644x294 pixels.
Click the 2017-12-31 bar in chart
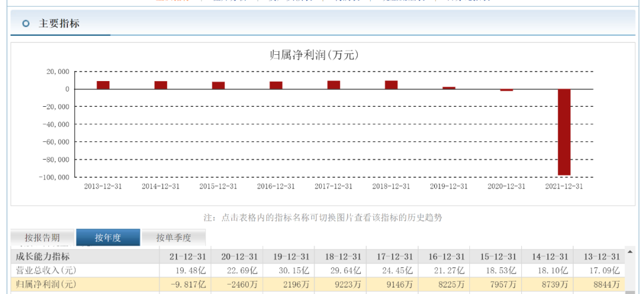[x=333, y=85]
